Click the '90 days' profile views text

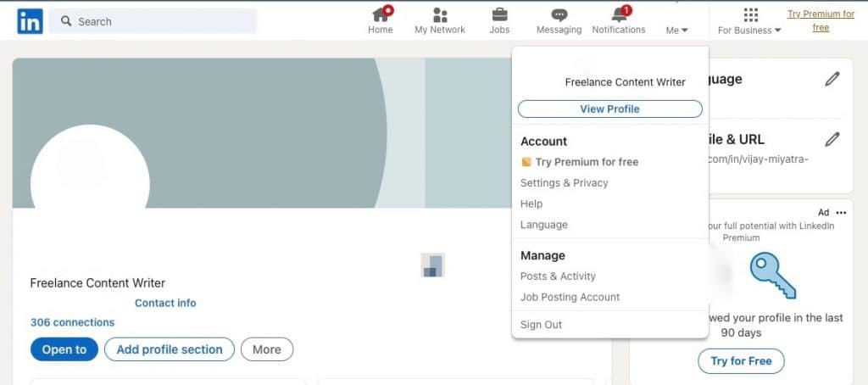pos(741,333)
